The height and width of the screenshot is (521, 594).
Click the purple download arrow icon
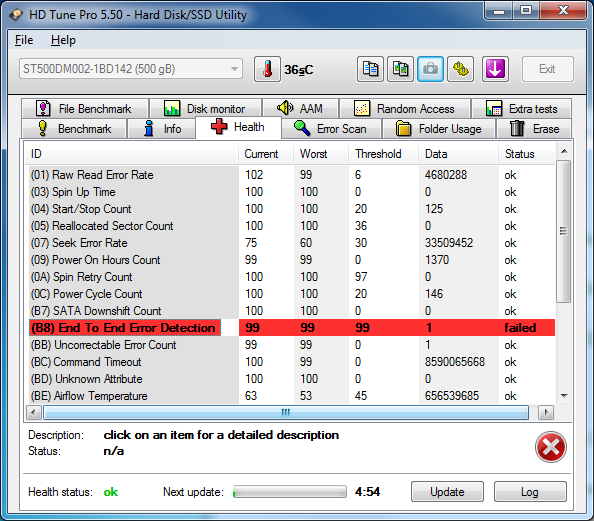495,69
